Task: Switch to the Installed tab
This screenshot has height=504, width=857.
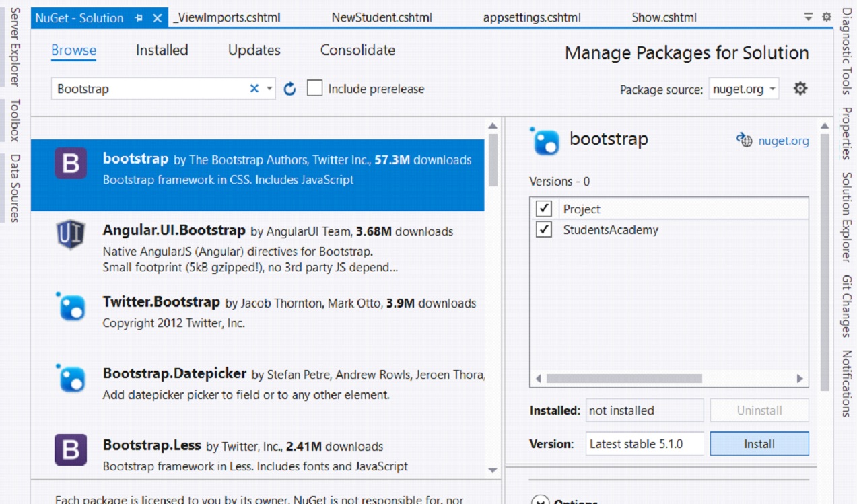Action: coord(162,50)
